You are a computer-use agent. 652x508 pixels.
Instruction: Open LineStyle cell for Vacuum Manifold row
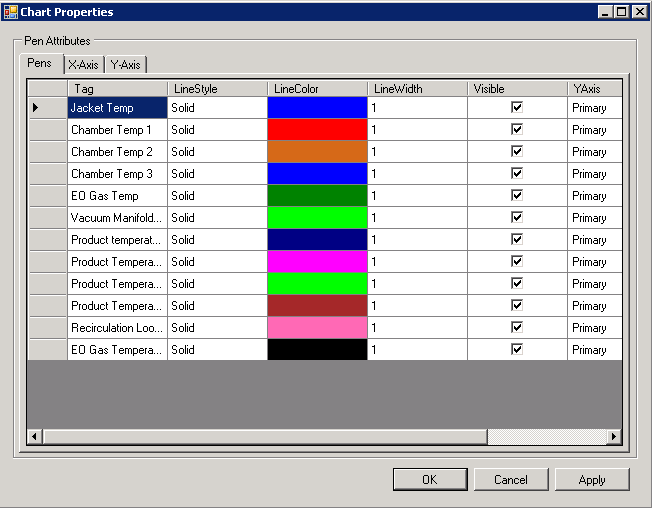[217, 218]
